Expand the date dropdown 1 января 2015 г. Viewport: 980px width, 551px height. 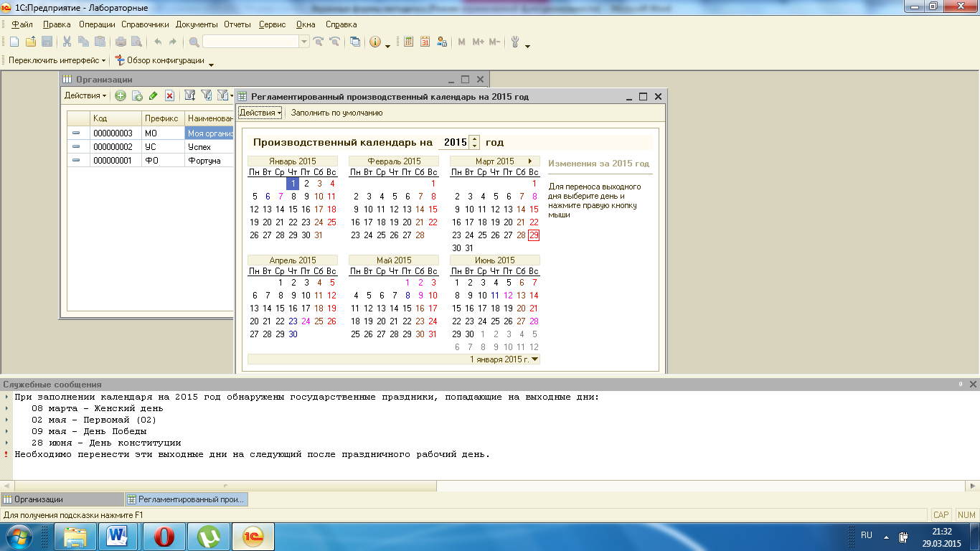(x=534, y=359)
